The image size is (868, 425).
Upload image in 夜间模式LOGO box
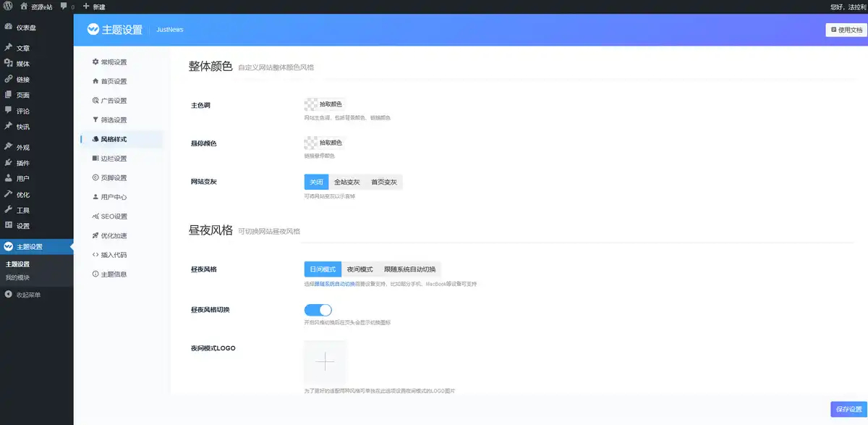[325, 361]
